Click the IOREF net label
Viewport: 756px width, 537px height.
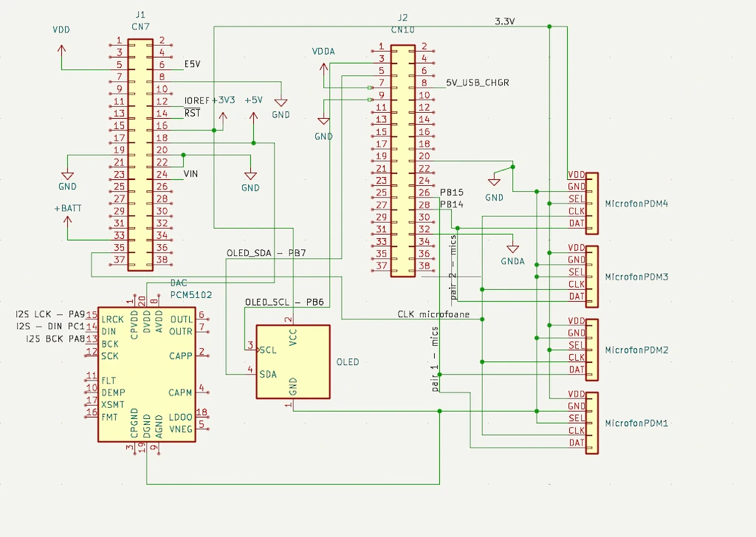(196, 100)
